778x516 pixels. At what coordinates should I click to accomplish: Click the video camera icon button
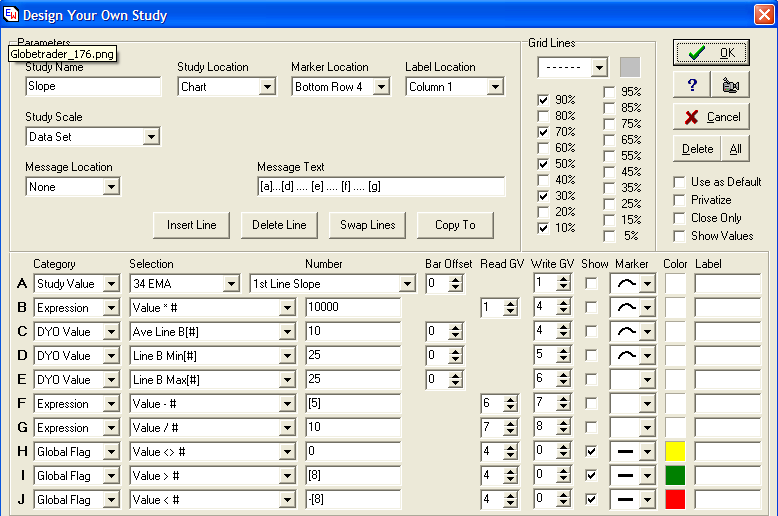[x=730, y=85]
